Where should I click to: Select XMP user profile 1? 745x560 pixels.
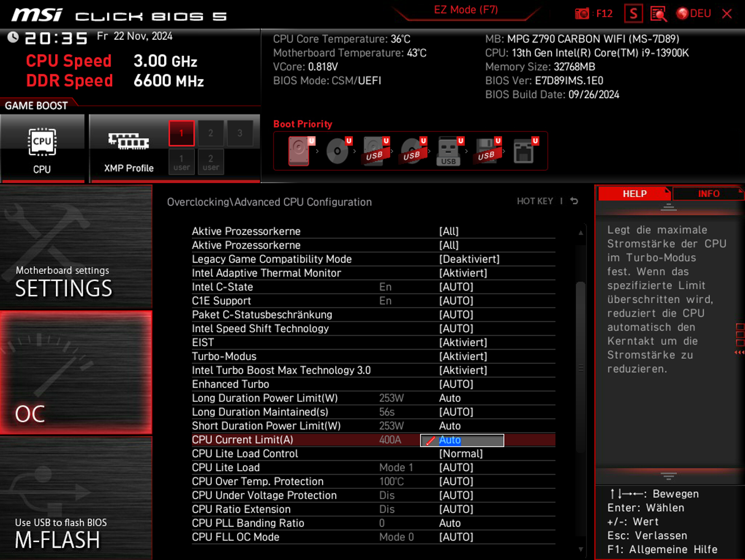(182, 162)
